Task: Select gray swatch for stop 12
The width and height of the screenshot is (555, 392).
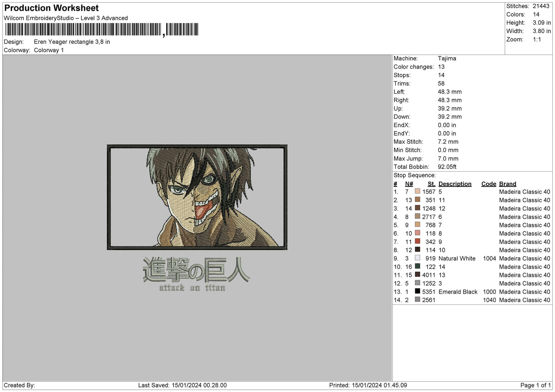Action: [x=417, y=283]
